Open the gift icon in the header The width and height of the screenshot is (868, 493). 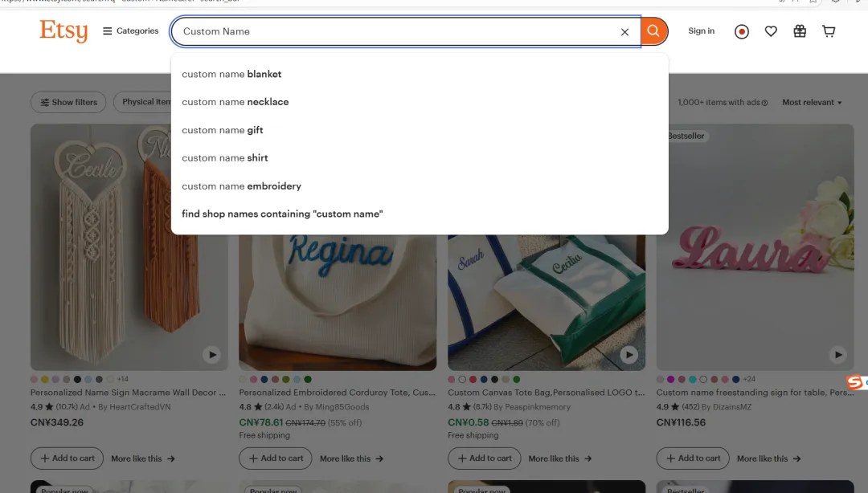point(800,31)
